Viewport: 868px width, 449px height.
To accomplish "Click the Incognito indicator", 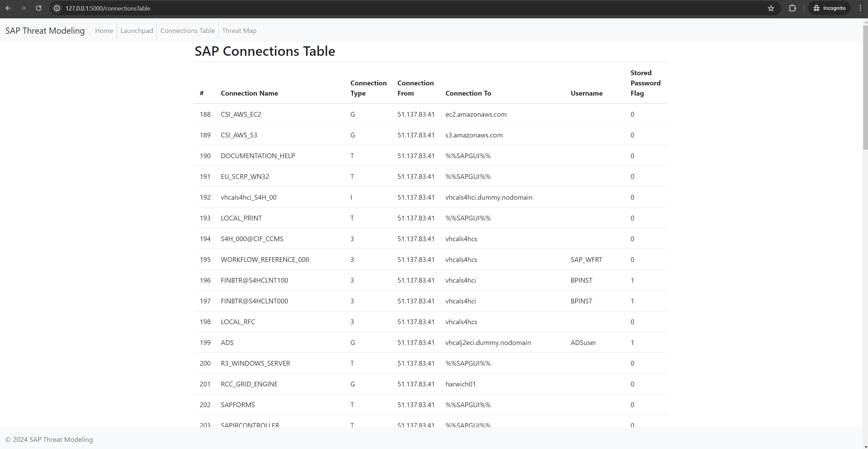I will 829,8.
